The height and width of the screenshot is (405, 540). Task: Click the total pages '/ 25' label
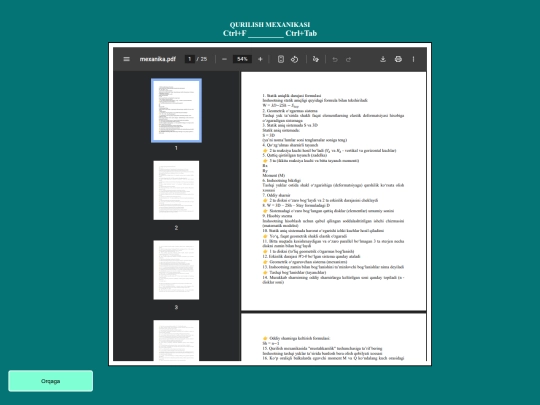click(202, 59)
